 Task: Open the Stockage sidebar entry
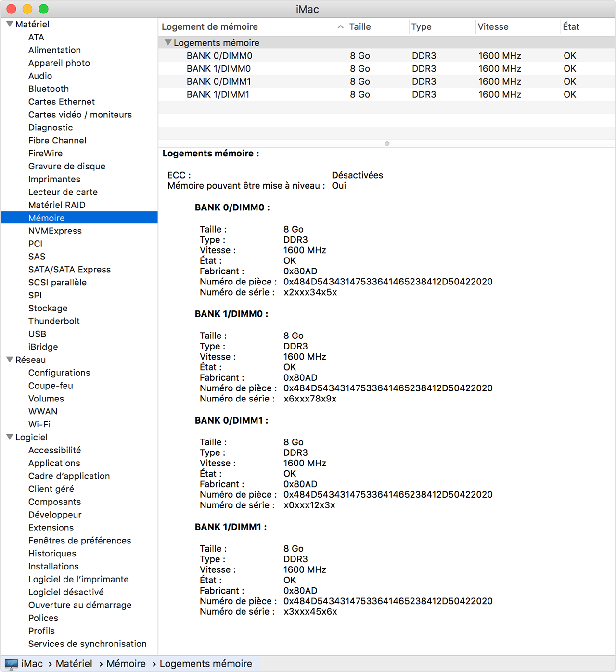click(x=48, y=308)
